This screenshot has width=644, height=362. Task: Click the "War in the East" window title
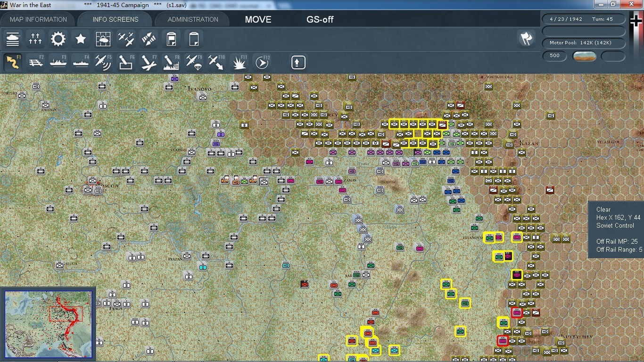31,5
